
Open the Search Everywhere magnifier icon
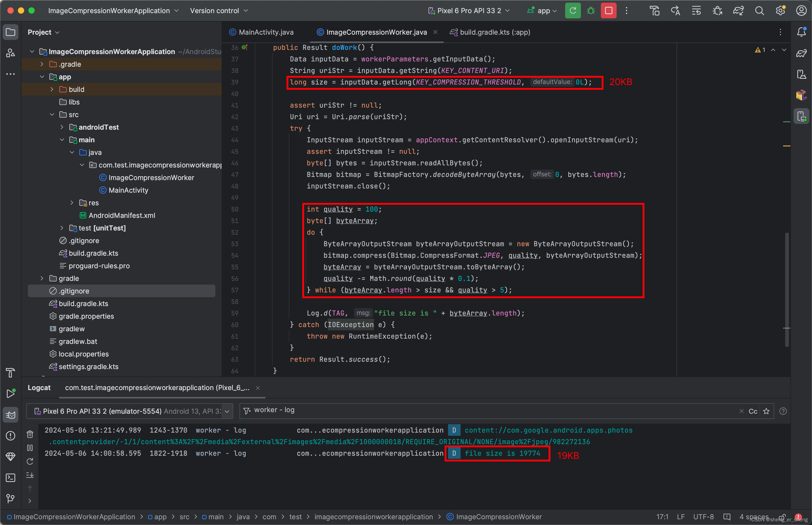point(759,10)
